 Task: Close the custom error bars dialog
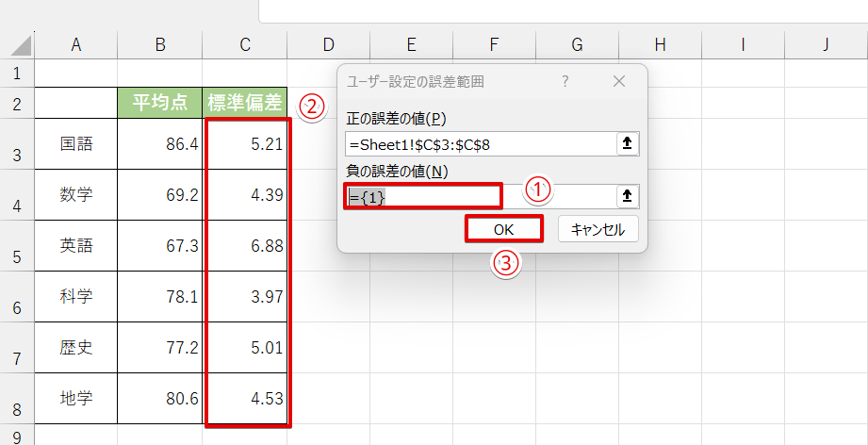click(x=619, y=82)
